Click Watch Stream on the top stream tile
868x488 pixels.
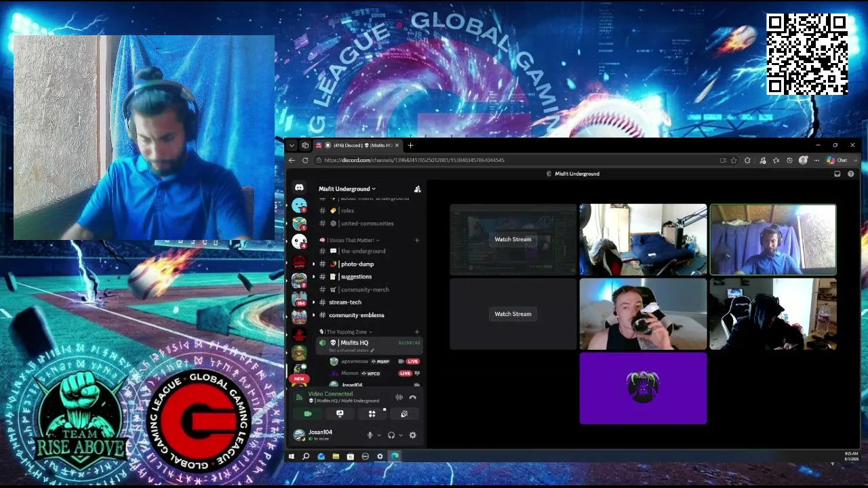pos(513,239)
